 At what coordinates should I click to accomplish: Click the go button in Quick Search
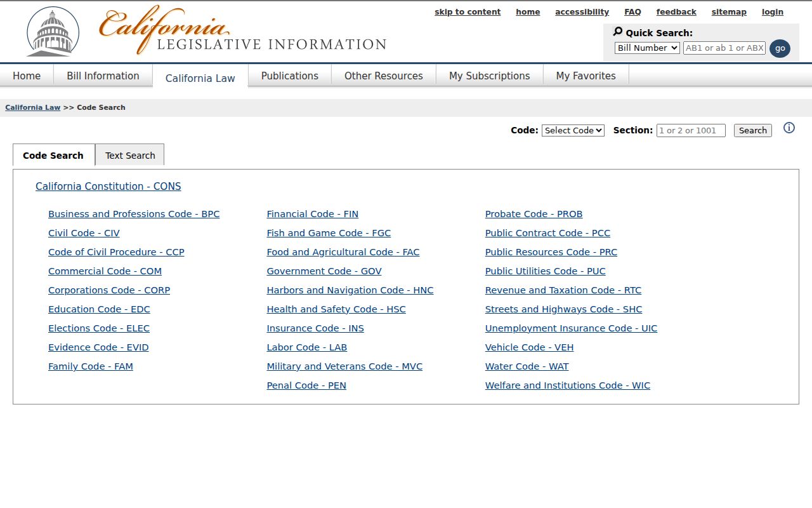point(780,48)
